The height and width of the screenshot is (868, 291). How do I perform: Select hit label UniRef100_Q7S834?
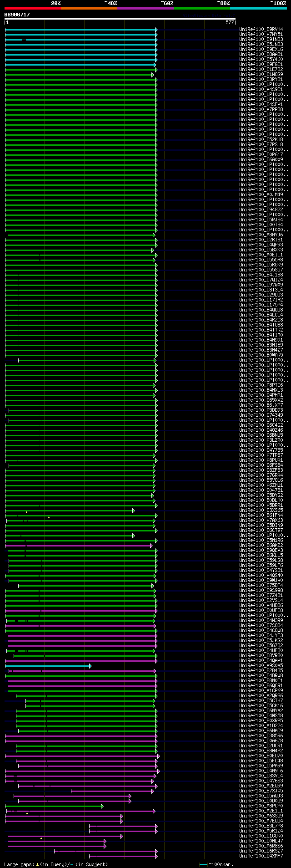pyautogui.click(x=261, y=625)
